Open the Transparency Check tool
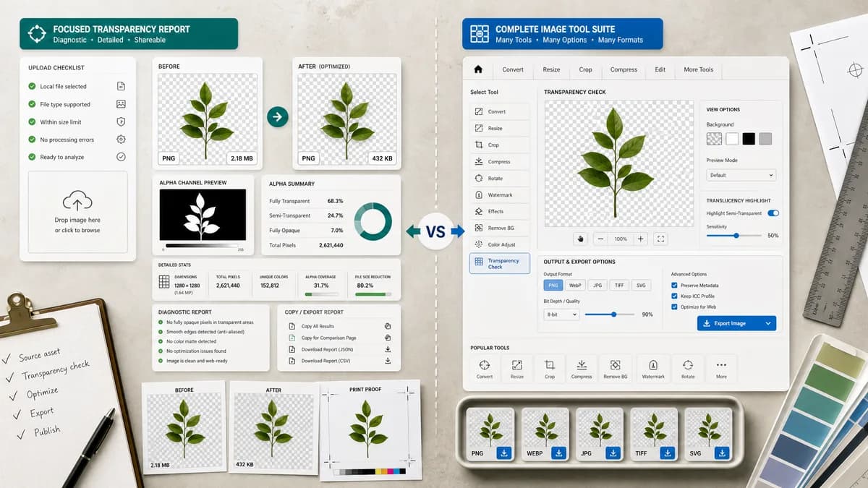 [x=499, y=263]
